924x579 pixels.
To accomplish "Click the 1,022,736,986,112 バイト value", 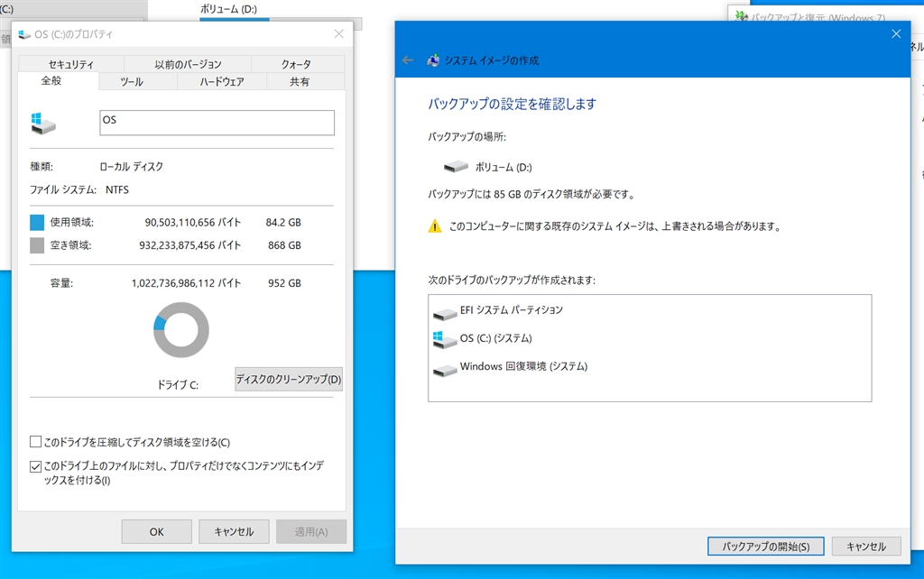I will [x=186, y=282].
